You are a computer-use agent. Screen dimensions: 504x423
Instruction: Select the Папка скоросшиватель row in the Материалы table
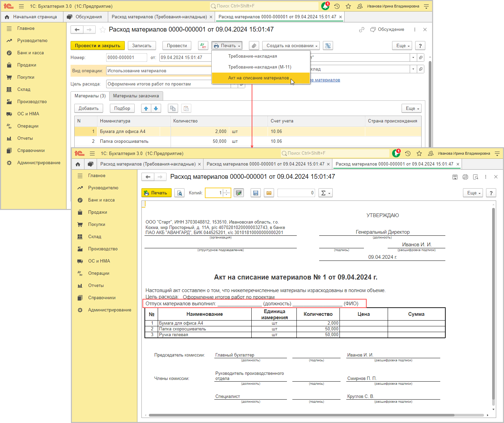[x=248, y=141]
